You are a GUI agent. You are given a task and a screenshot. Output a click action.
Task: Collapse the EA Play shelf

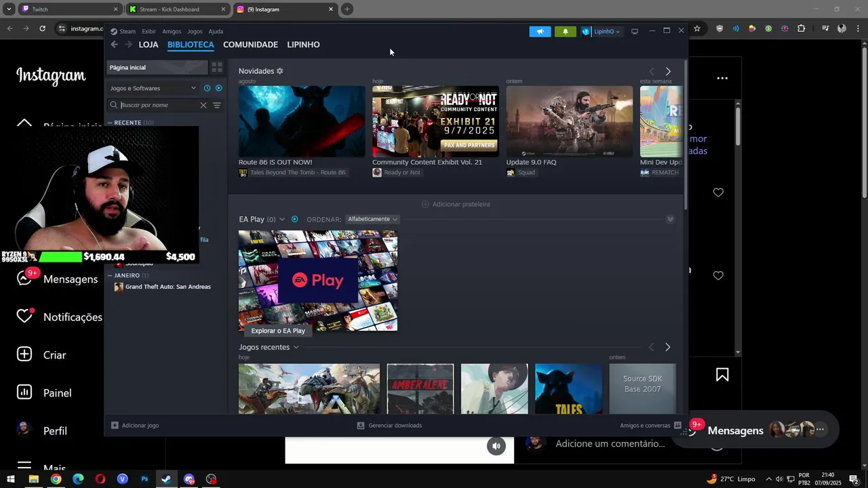670,219
